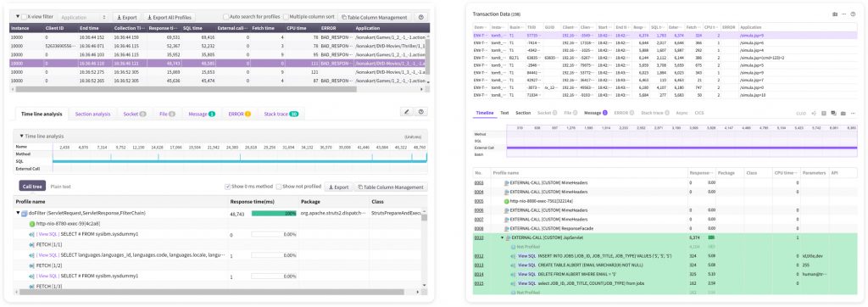Click View SQL link for first sysibm.sysdummy1 row
The height and width of the screenshot is (307, 868).
pos(47,234)
